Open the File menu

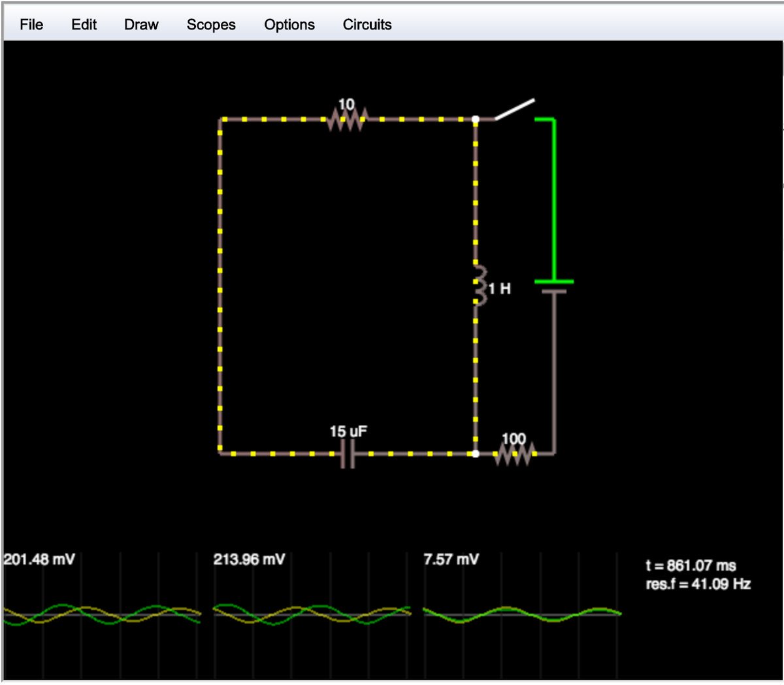(31, 25)
